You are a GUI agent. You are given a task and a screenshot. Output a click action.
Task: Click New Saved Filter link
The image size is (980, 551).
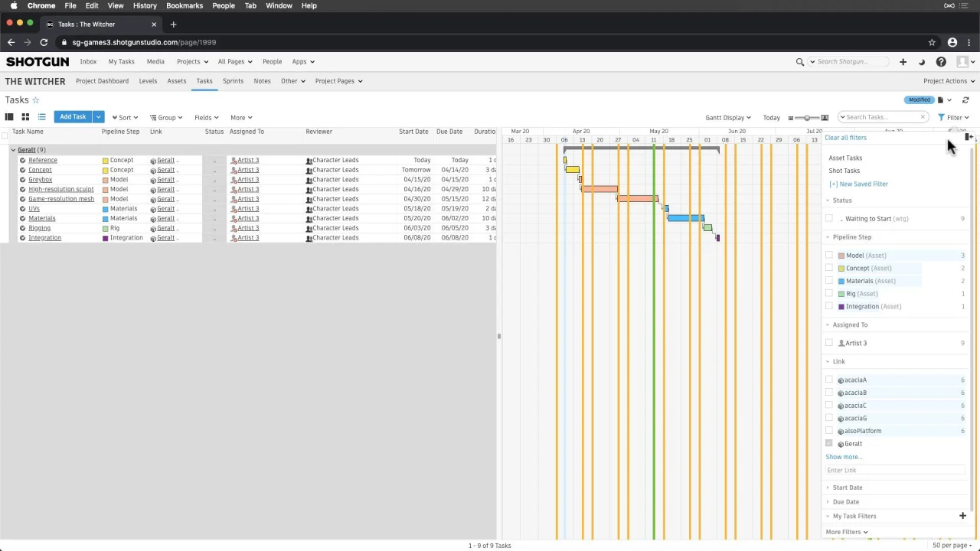859,184
